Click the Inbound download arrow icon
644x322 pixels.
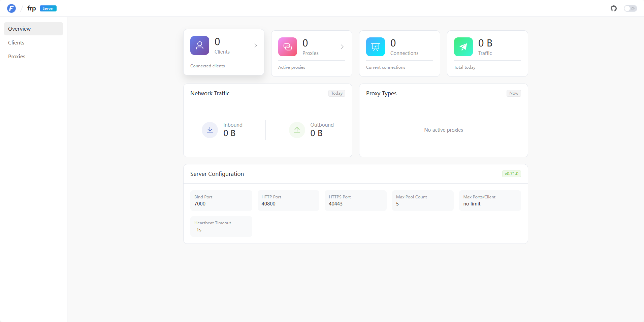[210, 130]
